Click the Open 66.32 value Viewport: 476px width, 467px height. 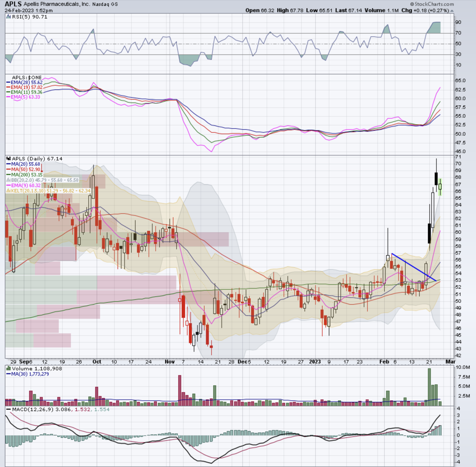260,10
